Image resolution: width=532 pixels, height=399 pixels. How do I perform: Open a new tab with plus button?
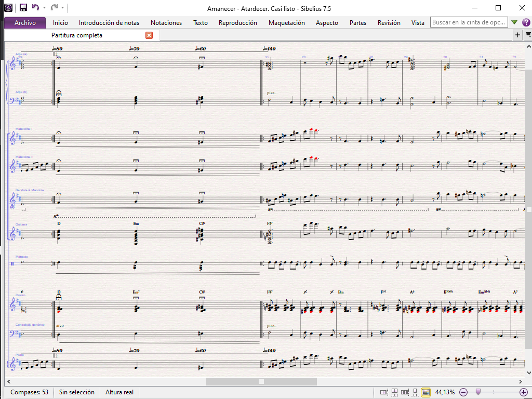[517, 35]
